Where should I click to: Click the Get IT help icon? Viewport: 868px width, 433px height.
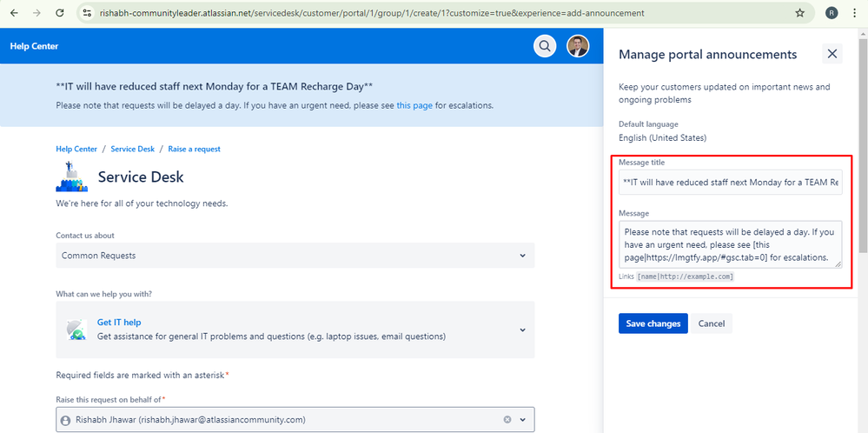pos(76,330)
